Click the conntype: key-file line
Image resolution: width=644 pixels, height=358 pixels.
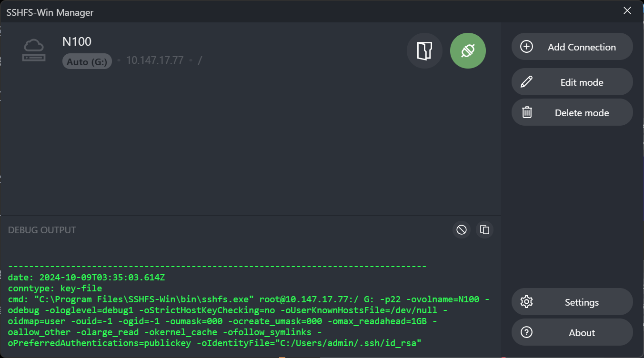click(55, 288)
